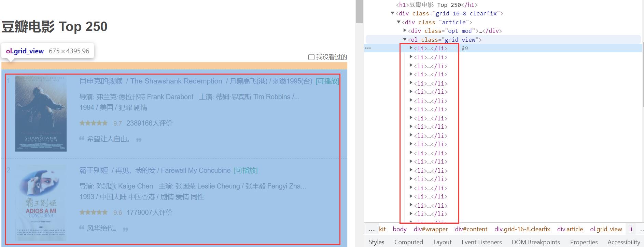
Task: Switch to the Styles tab
Action: point(376,242)
